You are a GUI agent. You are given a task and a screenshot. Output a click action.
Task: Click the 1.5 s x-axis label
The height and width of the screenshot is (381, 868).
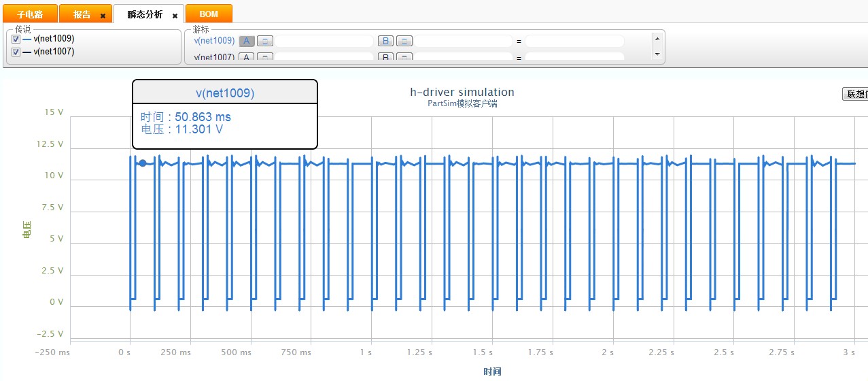tap(482, 352)
